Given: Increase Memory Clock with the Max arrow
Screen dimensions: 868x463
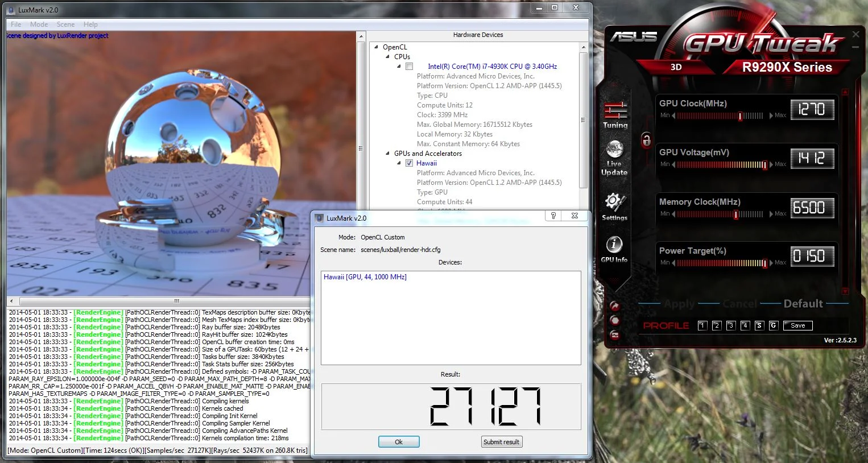Looking at the screenshot, I should (x=771, y=214).
